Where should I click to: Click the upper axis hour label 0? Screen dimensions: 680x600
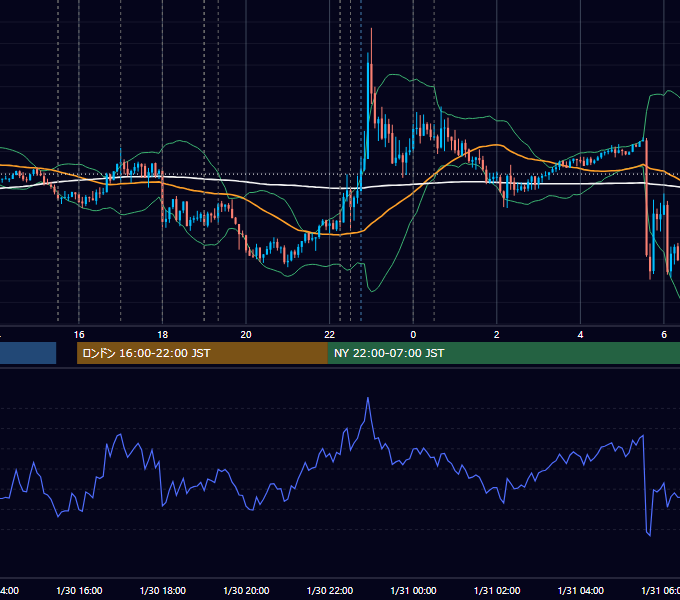[x=413, y=335]
